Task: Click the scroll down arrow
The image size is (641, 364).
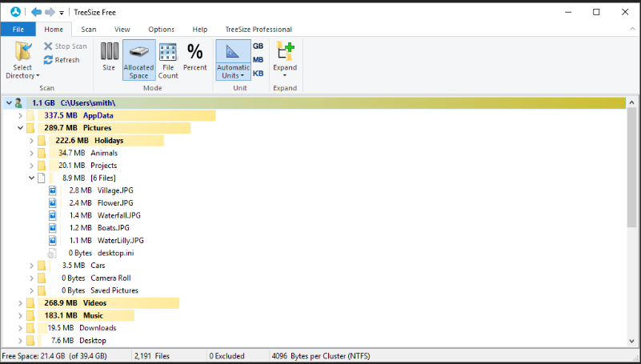Action: click(x=631, y=341)
